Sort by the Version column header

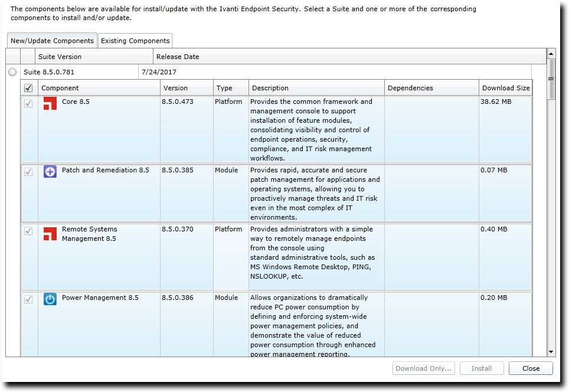click(186, 88)
